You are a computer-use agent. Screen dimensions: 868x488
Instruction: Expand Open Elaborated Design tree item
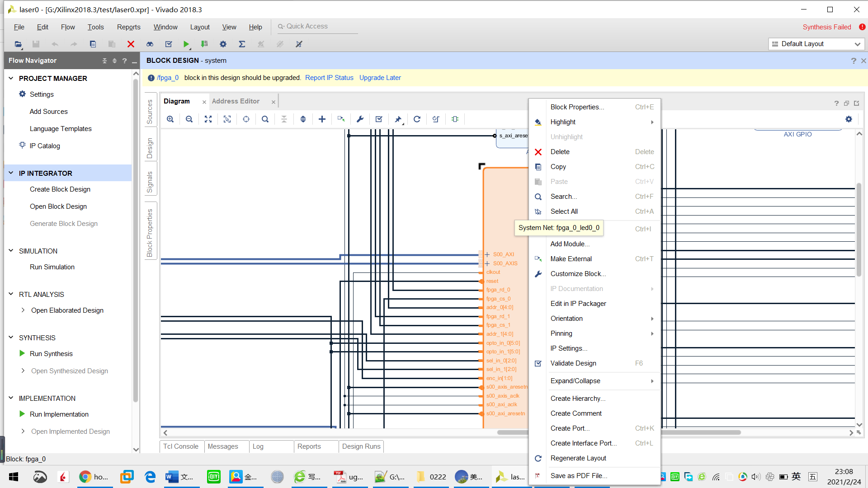pyautogui.click(x=23, y=310)
